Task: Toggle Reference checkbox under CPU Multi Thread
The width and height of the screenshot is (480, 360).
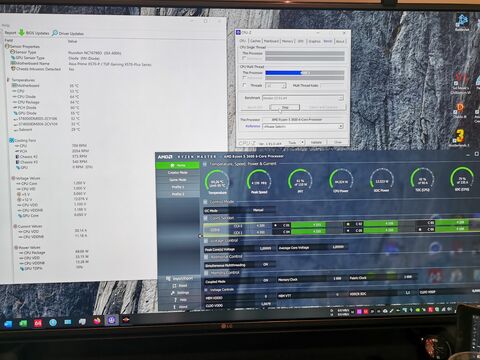Action: [x=244, y=78]
